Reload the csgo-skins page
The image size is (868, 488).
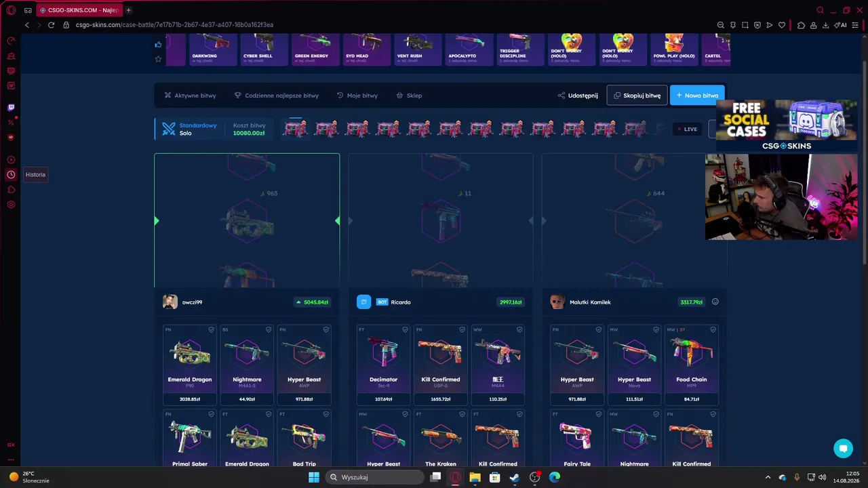coord(51,25)
